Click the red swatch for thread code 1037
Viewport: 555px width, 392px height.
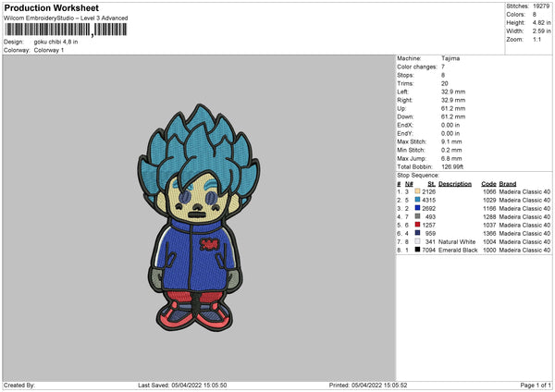point(417,225)
